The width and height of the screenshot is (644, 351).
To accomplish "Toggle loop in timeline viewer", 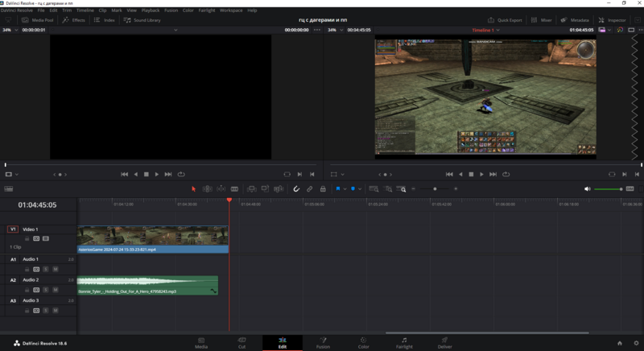I will point(506,175).
